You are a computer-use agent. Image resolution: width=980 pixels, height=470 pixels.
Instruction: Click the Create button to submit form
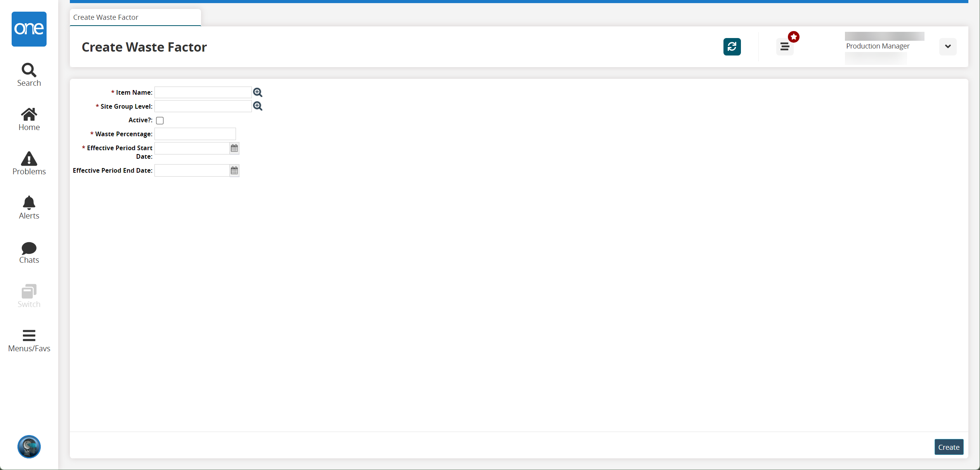947,447
